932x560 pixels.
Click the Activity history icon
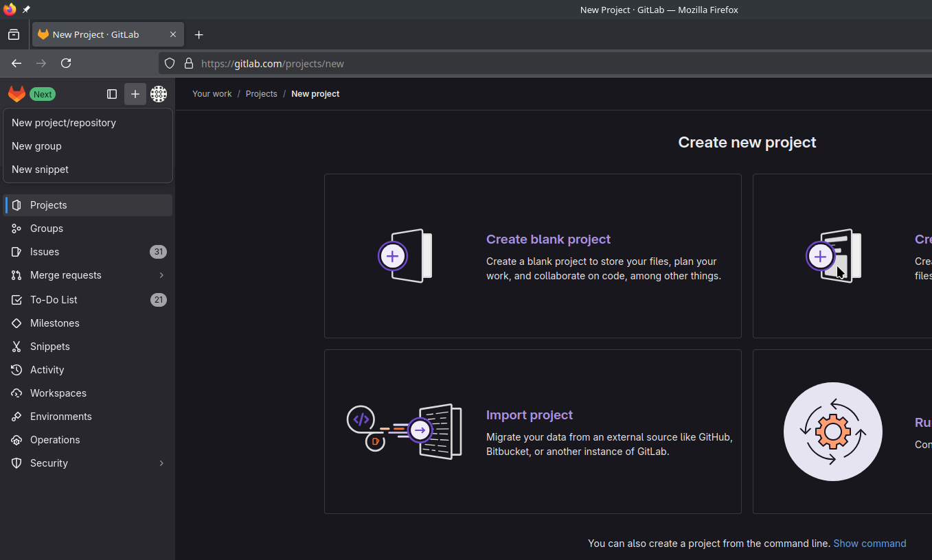(16, 370)
